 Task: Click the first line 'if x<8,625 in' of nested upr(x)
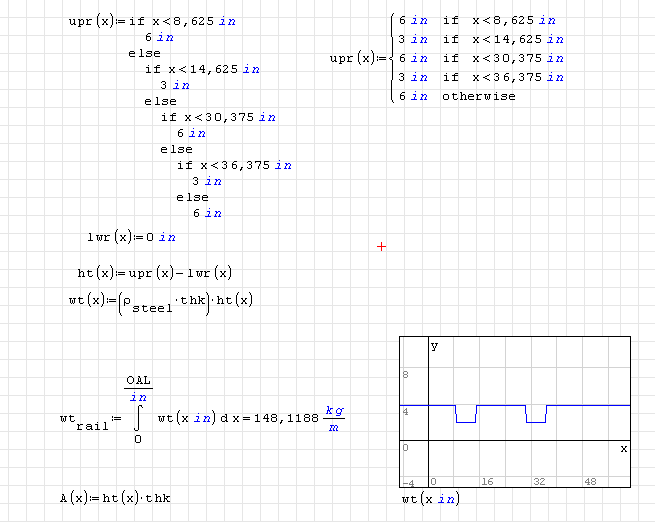coord(183,21)
